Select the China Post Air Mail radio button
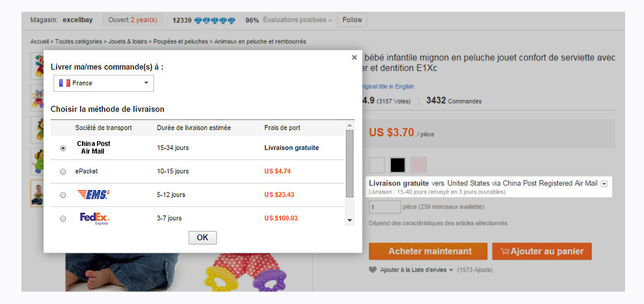The width and height of the screenshot is (644, 304). point(63,148)
